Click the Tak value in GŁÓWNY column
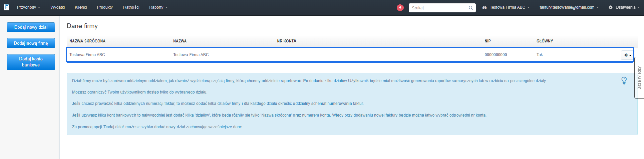Image resolution: width=644 pixels, height=159 pixels. [540, 55]
